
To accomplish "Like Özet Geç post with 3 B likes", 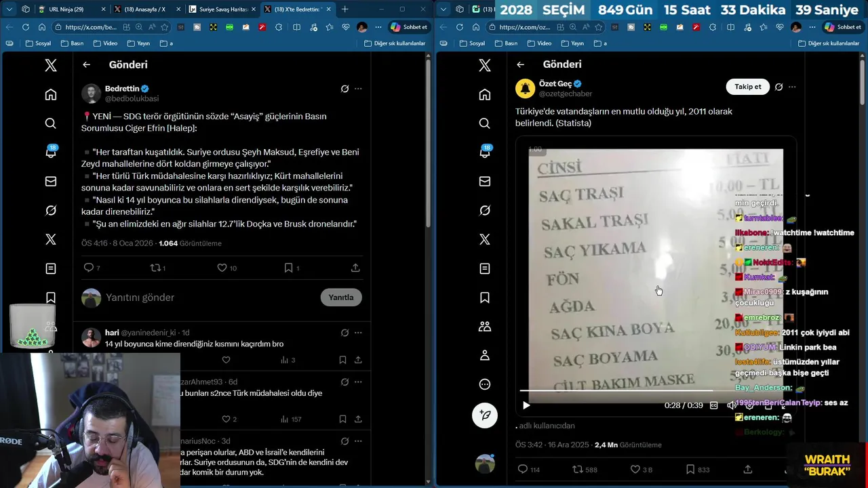I will tap(635, 469).
